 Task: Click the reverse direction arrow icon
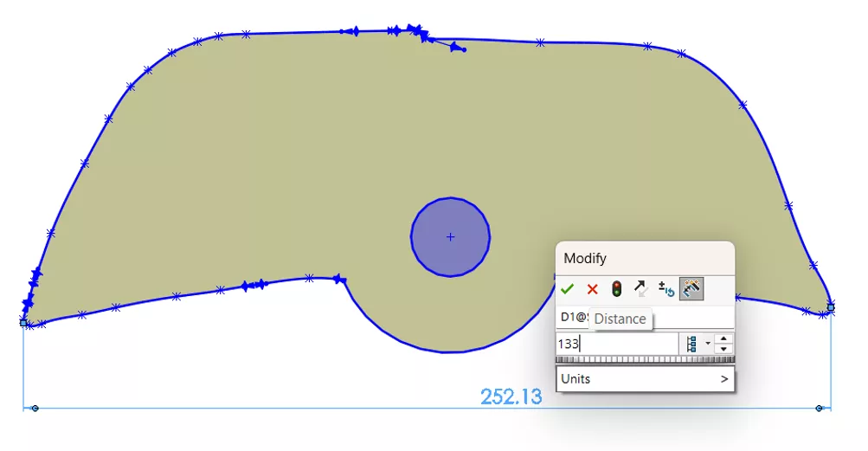641,288
